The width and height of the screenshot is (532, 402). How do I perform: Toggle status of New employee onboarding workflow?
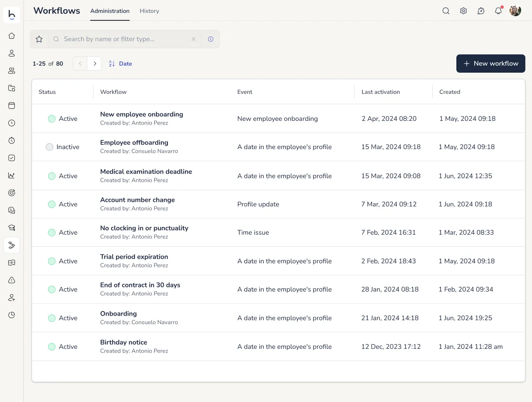52,119
